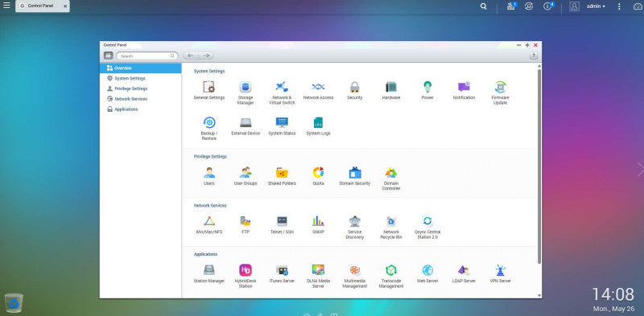Viewport: 644px width, 316px height.
Task: Open Transcode Management
Action: 391,276
